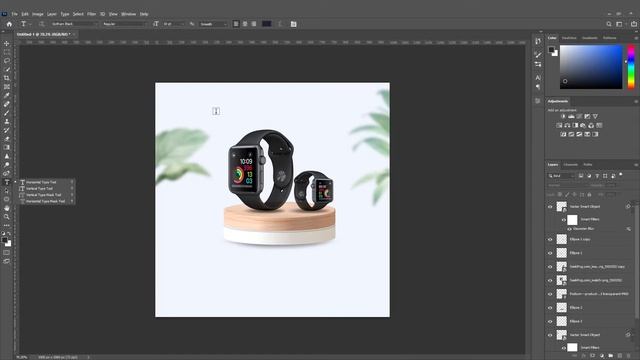This screenshot has height=360, width=640.
Task: Open the File menu
Action: tap(14, 14)
